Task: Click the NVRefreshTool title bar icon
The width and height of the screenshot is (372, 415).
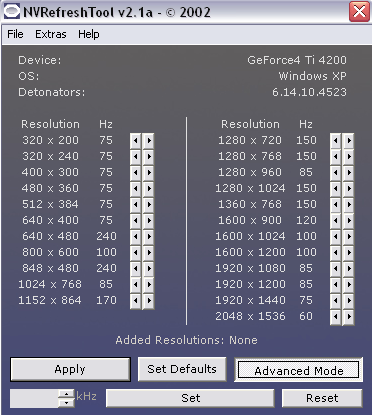Action: [x=12, y=12]
